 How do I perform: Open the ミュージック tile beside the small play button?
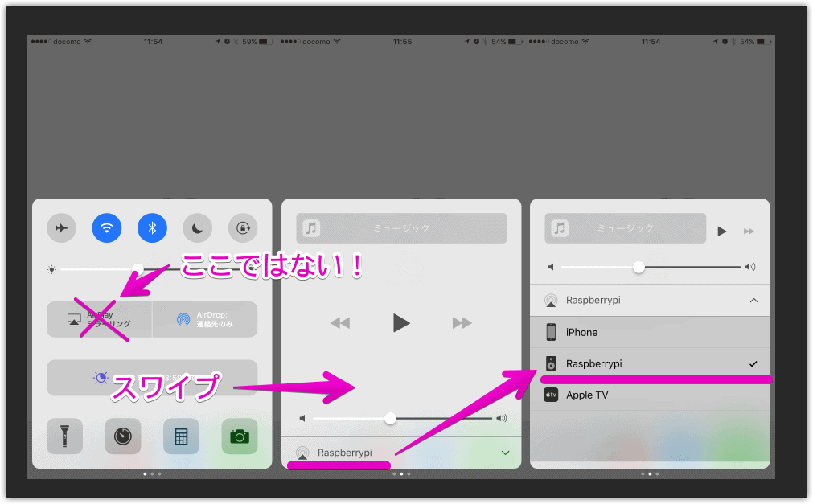626,228
